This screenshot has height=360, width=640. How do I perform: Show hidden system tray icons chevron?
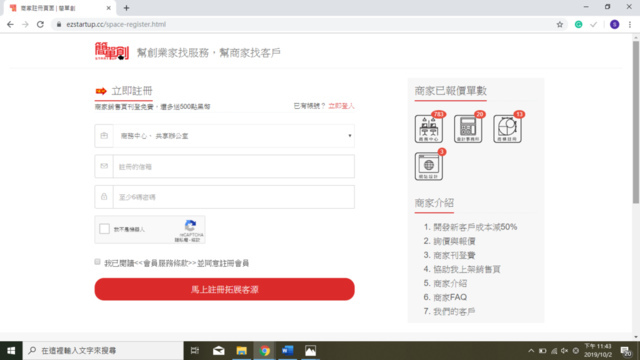click(x=531, y=351)
